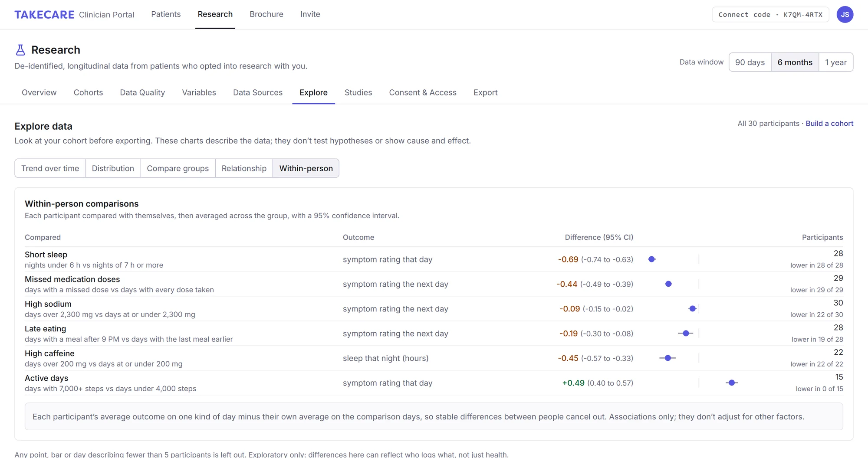868x458 pixels.
Task: Open the Brochure nav item
Action: (266, 14)
